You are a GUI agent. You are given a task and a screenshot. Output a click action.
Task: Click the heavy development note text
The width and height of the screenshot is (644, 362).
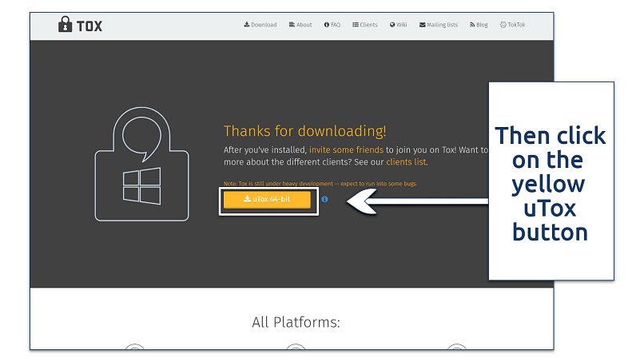(320, 184)
